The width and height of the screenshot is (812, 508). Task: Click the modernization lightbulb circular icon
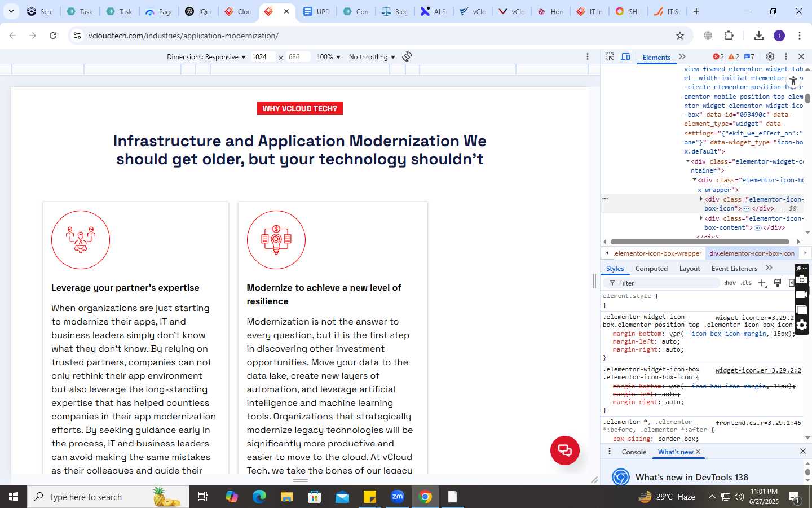pyautogui.click(x=276, y=240)
